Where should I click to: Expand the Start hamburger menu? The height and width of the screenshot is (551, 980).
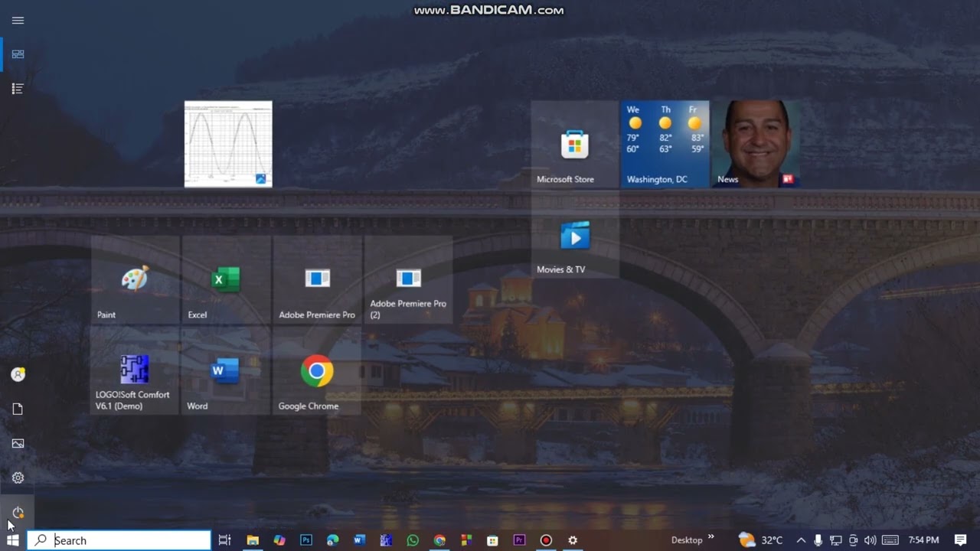(x=18, y=20)
